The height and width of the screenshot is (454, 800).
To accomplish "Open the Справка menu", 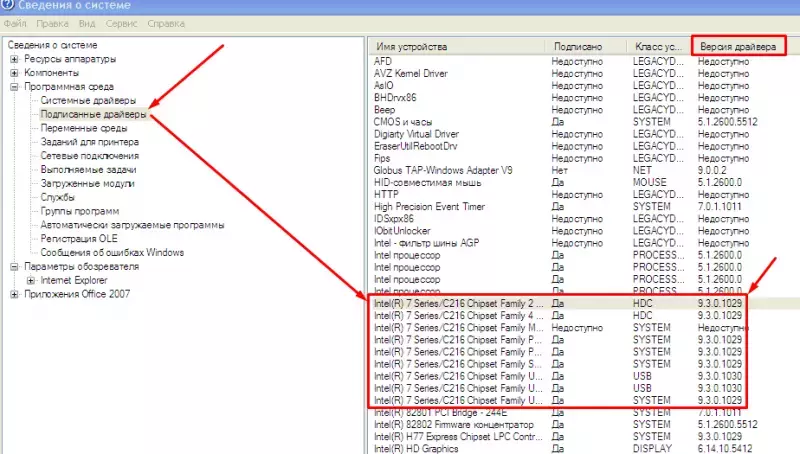I will [166, 23].
